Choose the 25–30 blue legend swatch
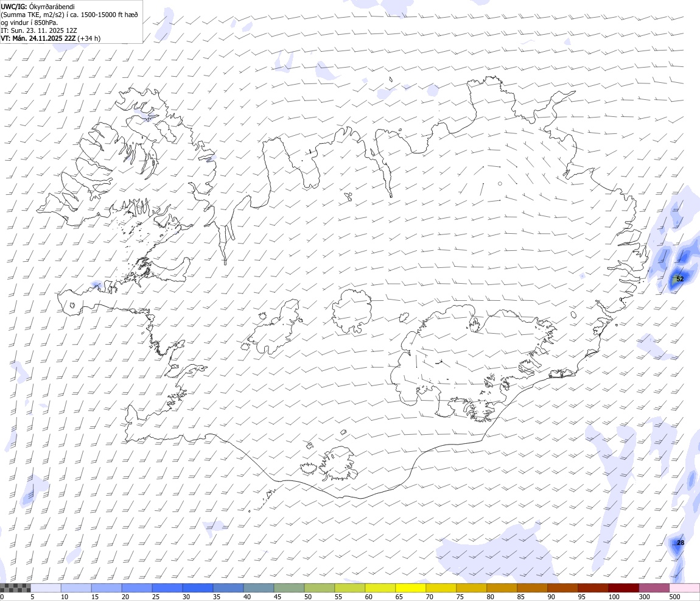 [x=167, y=588]
